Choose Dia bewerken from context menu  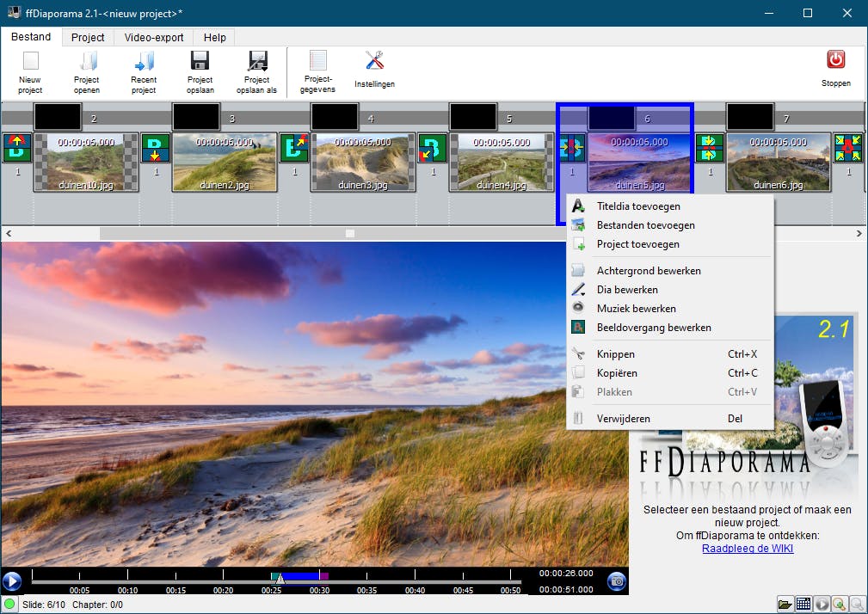pyautogui.click(x=627, y=290)
